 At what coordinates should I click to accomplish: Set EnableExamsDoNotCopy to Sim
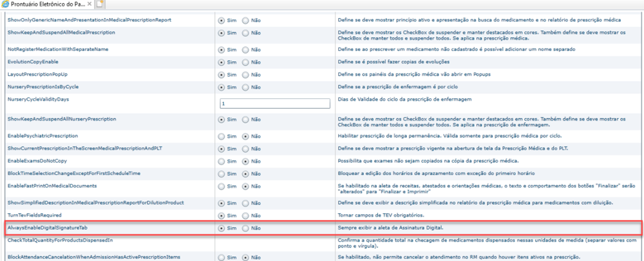click(x=222, y=162)
